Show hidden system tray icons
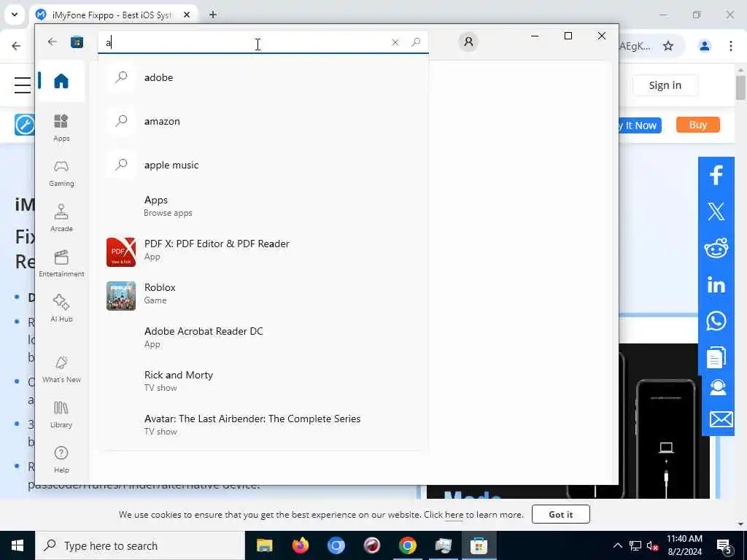Screen dimensions: 747x560 pos(617,545)
